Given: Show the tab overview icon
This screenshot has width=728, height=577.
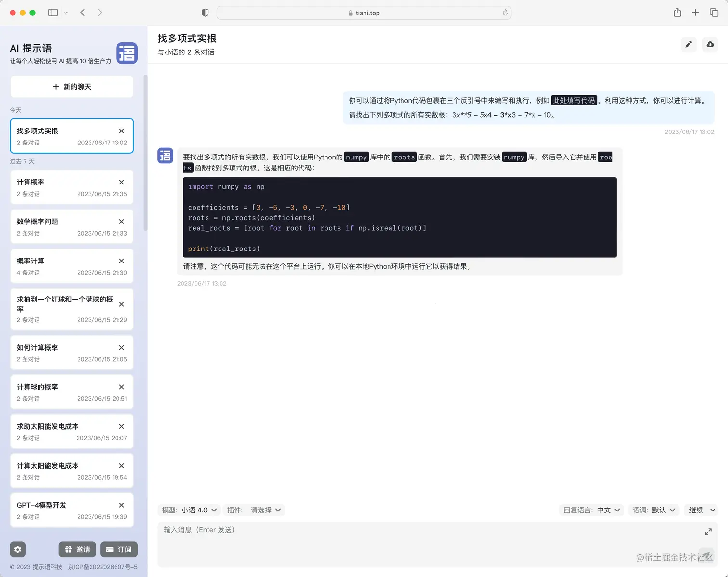Looking at the screenshot, I should coord(714,13).
